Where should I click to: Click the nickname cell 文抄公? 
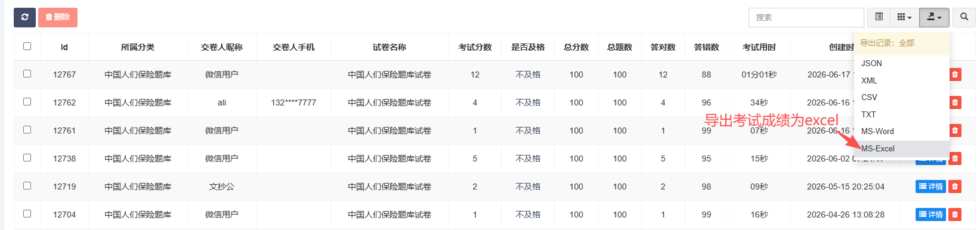pos(222,187)
